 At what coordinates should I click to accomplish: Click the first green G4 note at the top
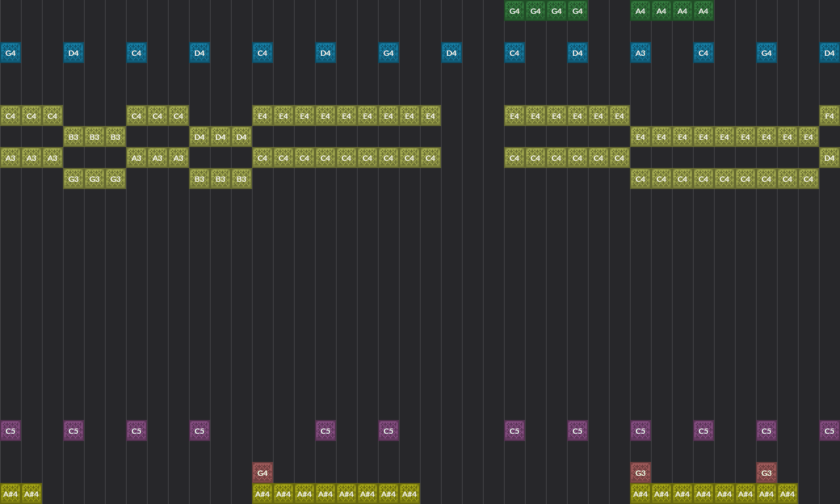pos(514,11)
